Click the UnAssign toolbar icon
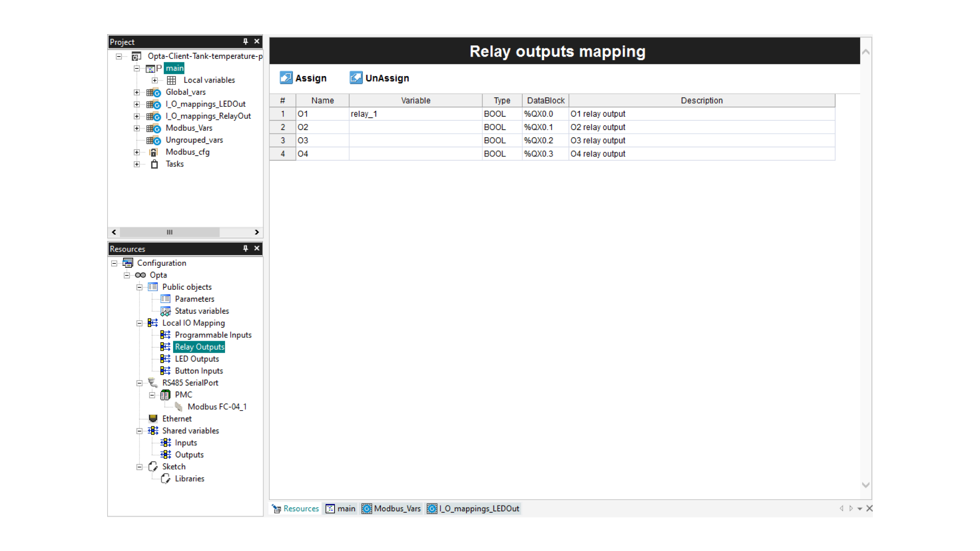 (356, 78)
